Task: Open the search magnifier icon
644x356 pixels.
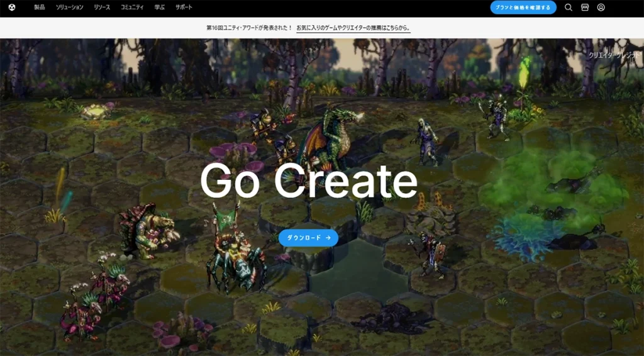Action: tap(569, 8)
